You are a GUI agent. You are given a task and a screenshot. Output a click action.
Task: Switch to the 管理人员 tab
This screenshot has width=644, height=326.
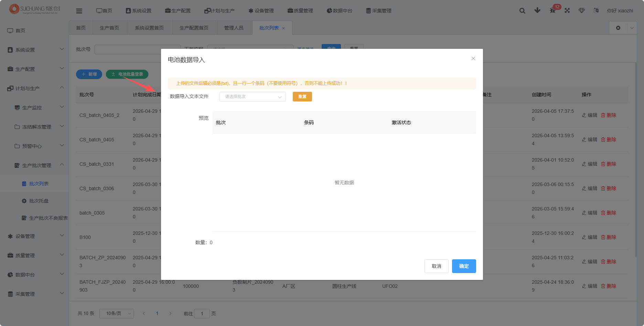click(234, 28)
